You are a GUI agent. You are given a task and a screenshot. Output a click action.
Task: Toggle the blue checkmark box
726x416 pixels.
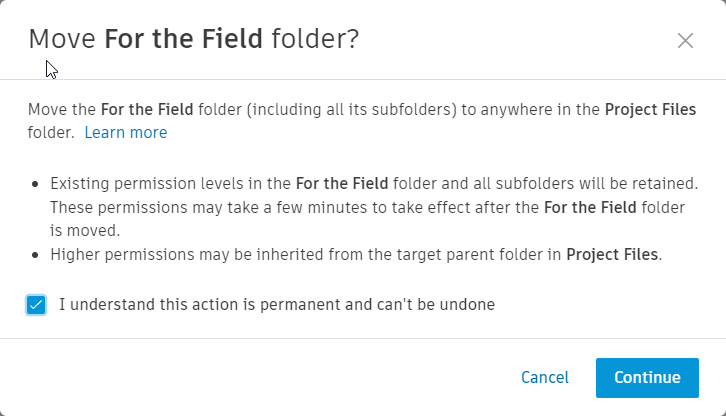(36, 305)
